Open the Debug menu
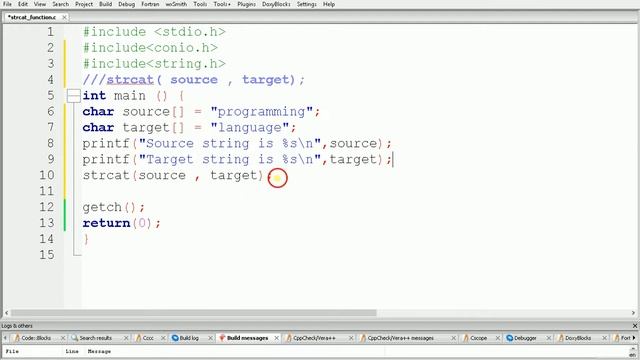The image size is (640, 360). point(127,4)
